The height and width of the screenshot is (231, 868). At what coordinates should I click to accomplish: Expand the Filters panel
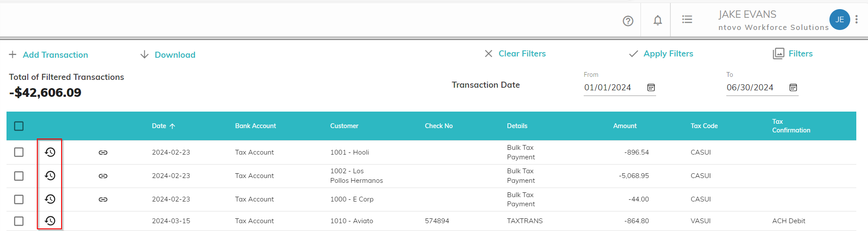pyautogui.click(x=793, y=54)
